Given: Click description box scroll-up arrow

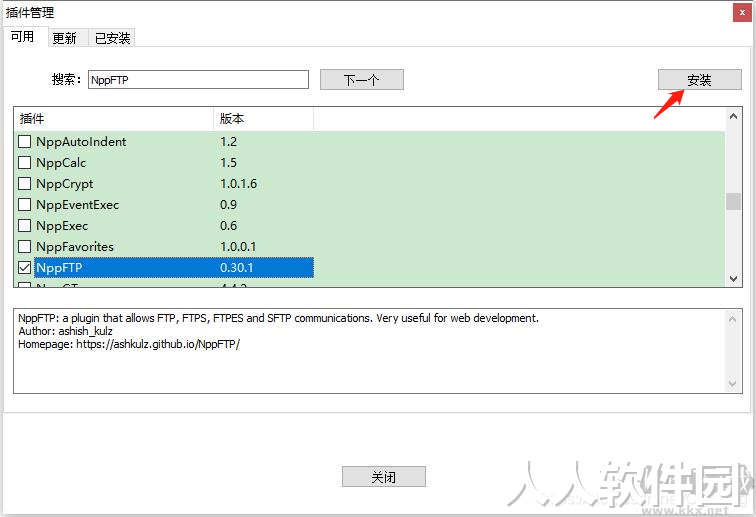Looking at the screenshot, I should tap(732, 319).
